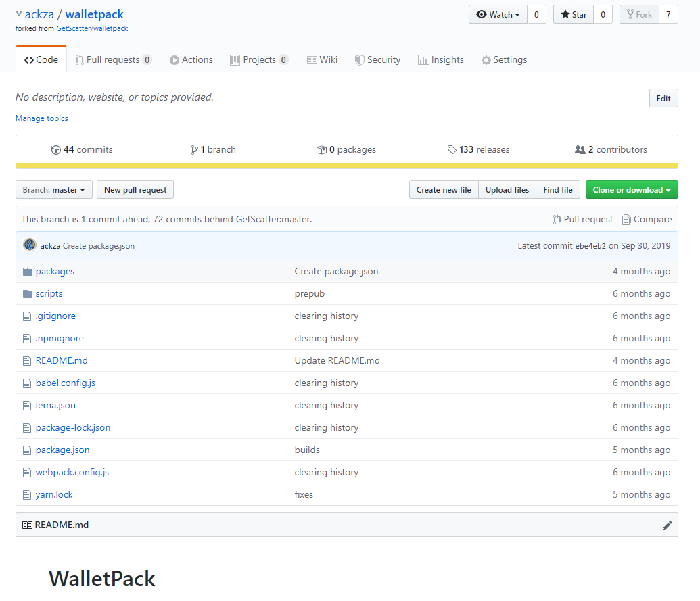
Task: Click the .npmignore file icon
Action: click(x=27, y=339)
